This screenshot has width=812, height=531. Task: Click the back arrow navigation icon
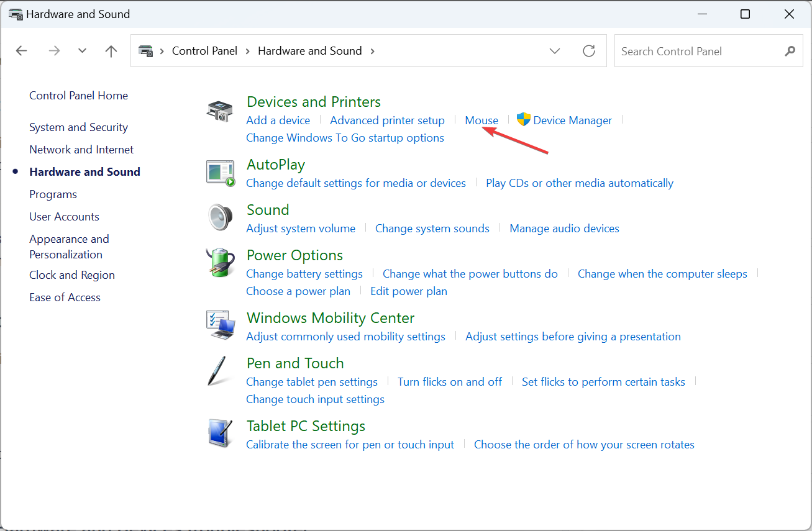click(21, 51)
